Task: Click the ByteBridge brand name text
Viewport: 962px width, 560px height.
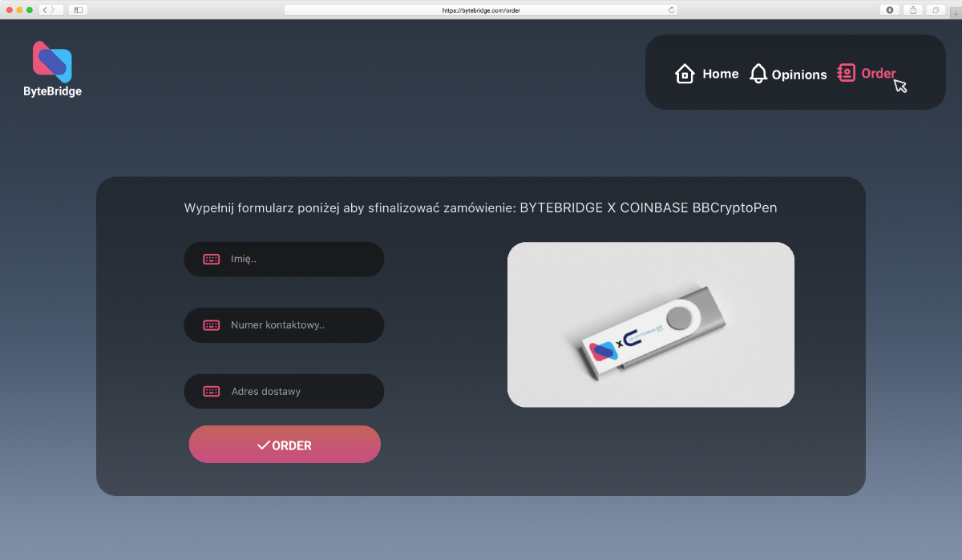Action: (53, 91)
